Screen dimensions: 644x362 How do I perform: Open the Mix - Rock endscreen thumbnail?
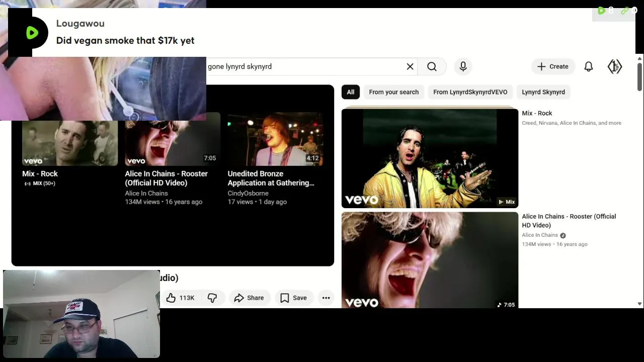pyautogui.click(x=70, y=143)
